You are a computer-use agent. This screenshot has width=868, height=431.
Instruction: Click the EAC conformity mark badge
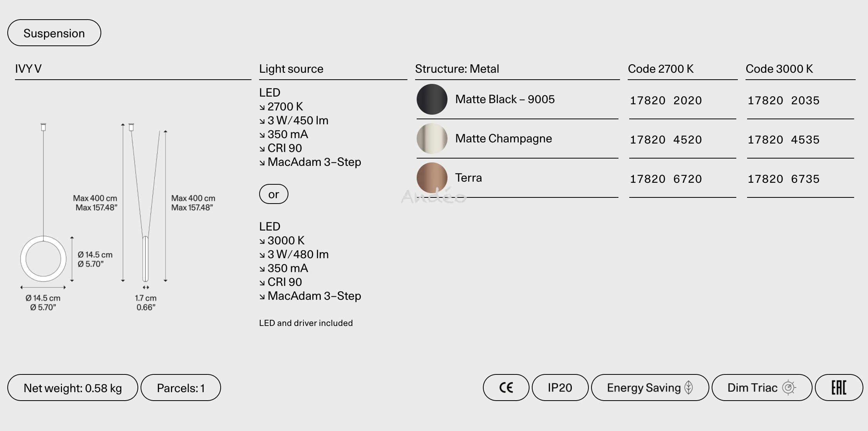839,388
